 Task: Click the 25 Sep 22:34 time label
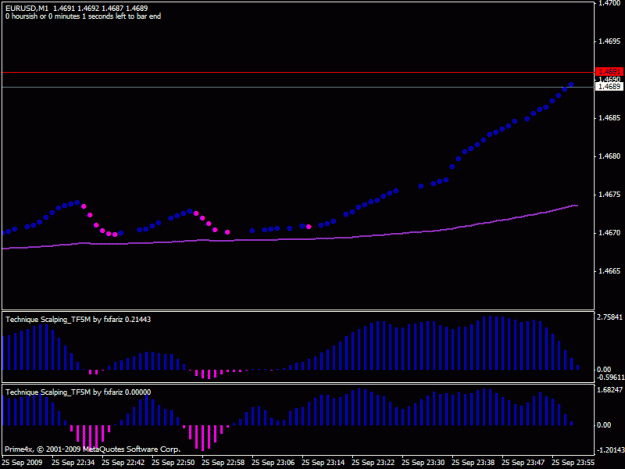(73, 463)
